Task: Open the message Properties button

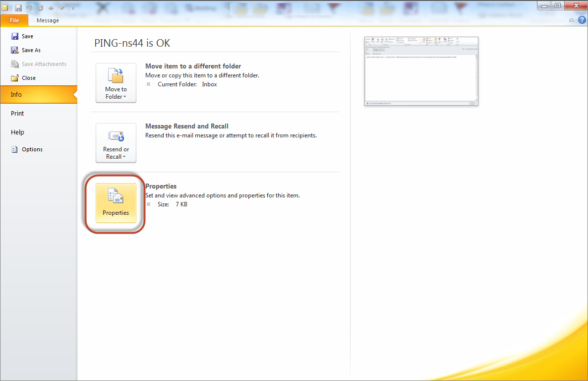Action: [116, 203]
